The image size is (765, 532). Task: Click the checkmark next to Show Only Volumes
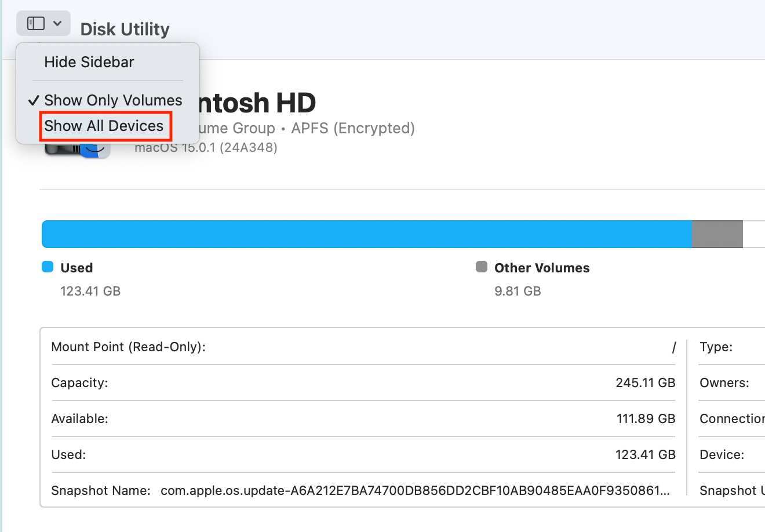(x=33, y=100)
